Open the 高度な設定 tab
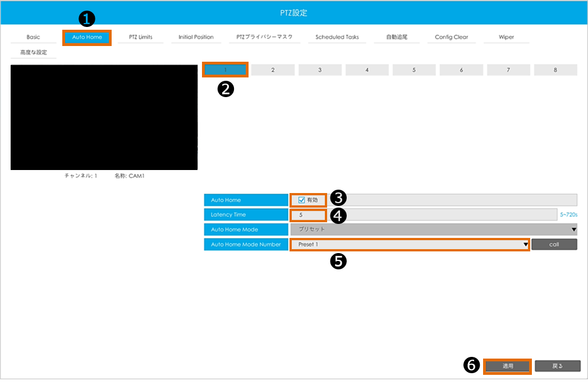This screenshot has width=588, height=390. [34, 53]
